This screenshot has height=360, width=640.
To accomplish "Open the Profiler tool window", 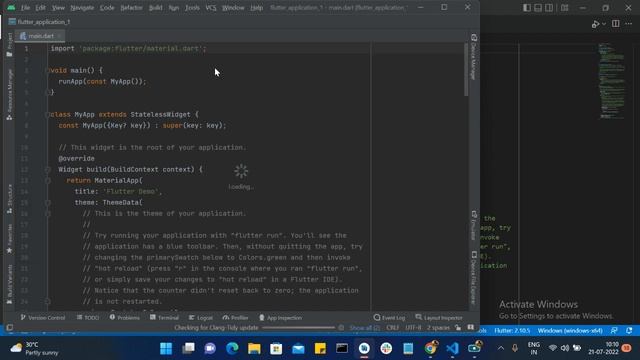I will 236,318.
